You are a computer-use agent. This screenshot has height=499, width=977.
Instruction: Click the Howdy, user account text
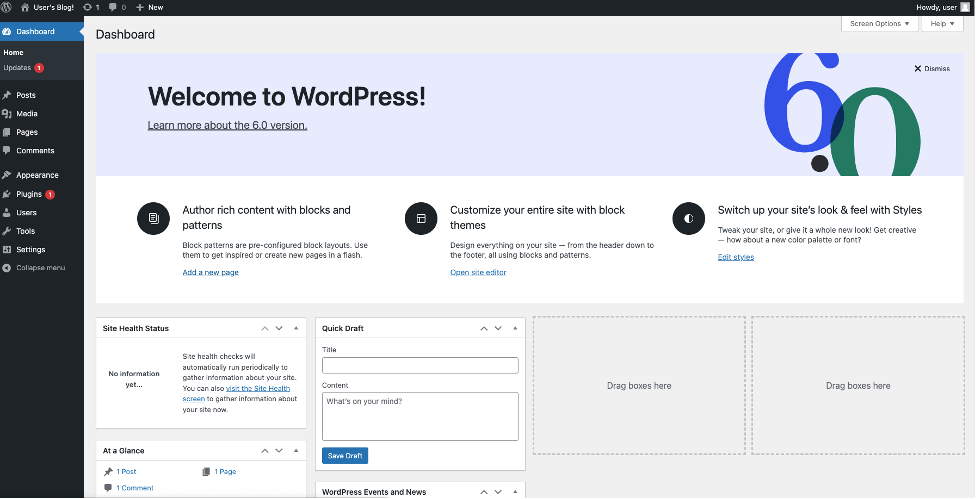[936, 7]
